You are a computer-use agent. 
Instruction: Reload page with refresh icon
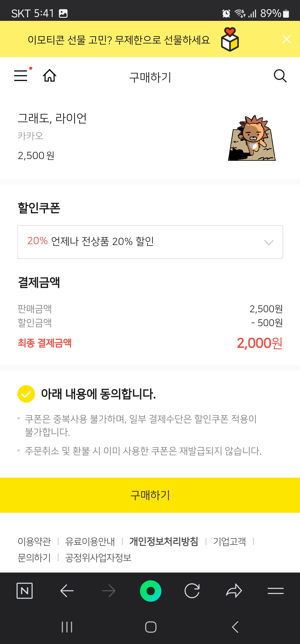tap(192, 591)
